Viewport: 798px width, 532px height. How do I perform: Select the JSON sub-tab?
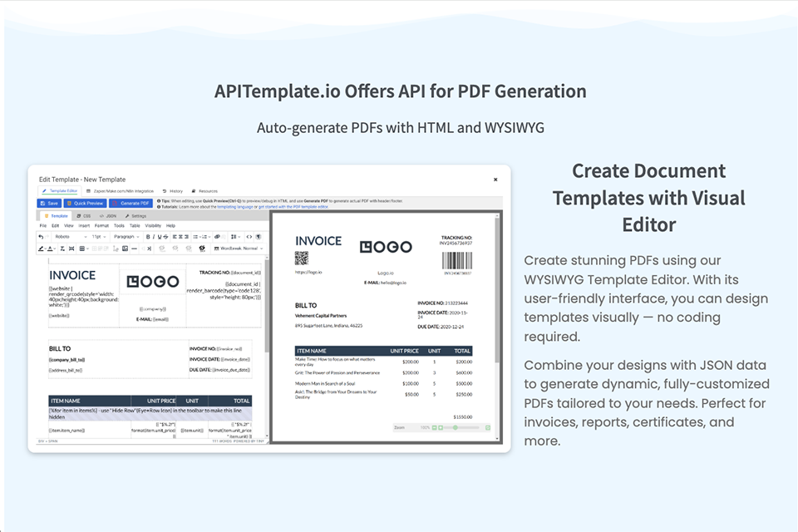click(108, 216)
